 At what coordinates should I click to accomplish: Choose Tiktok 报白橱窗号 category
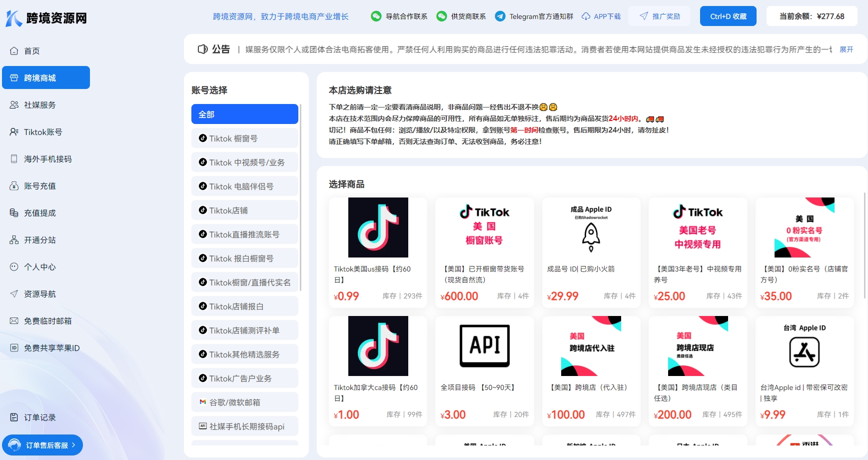(245, 258)
